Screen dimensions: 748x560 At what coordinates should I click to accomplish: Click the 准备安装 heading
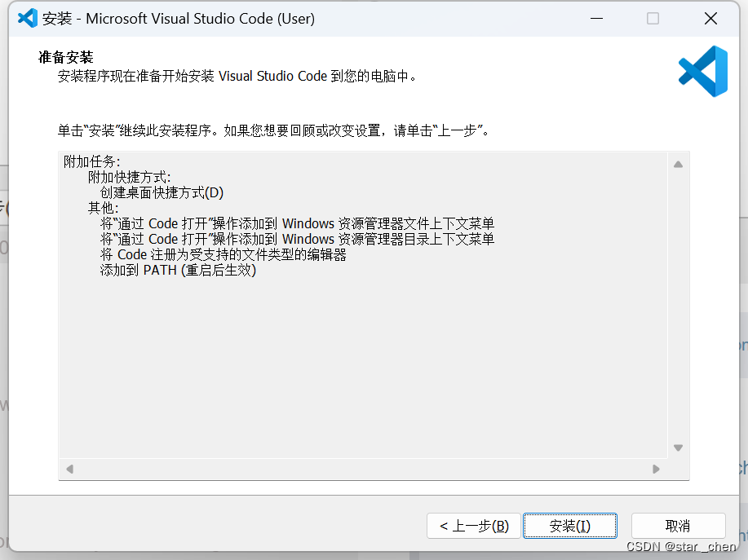pyautogui.click(x=66, y=57)
